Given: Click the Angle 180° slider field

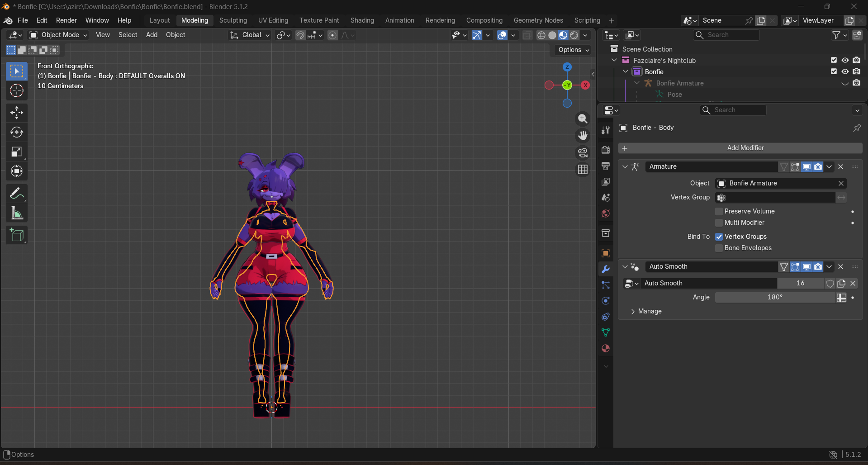Looking at the screenshot, I should pyautogui.click(x=775, y=298).
